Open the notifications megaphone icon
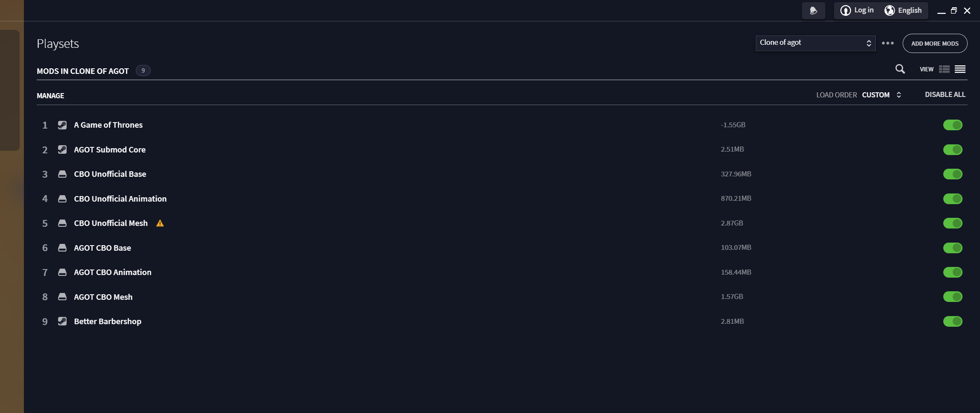 (x=813, y=11)
